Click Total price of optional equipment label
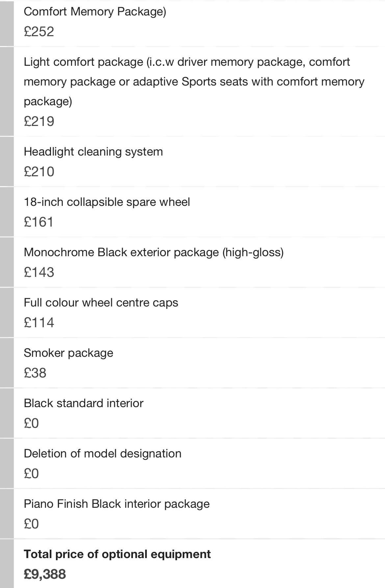This screenshot has height=588, width=385. [117, 554]
